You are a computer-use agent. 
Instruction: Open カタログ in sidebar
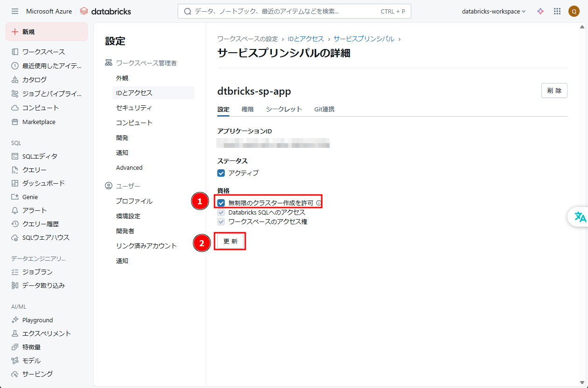(35, 80)
